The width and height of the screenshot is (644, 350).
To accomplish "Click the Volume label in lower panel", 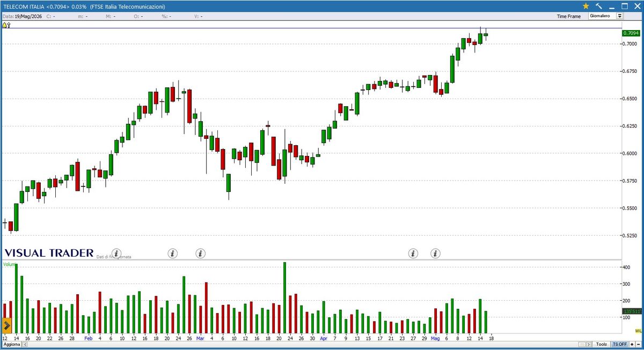I will 9,265.
